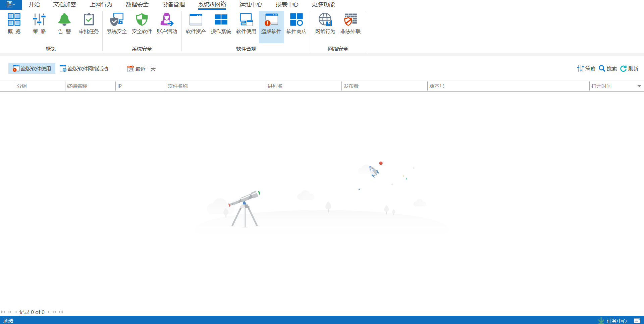Open the 最近三天 date range filter

(142, 69)
